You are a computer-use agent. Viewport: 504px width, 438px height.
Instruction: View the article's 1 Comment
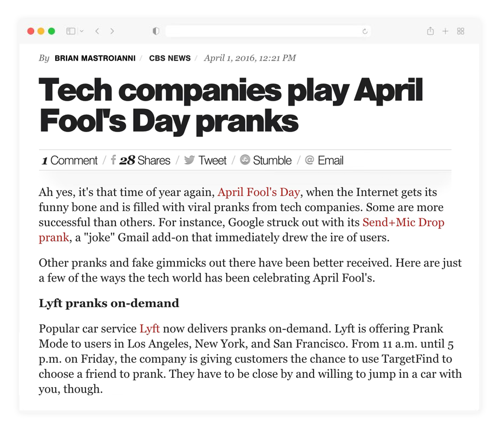click(x=69, y=160)
